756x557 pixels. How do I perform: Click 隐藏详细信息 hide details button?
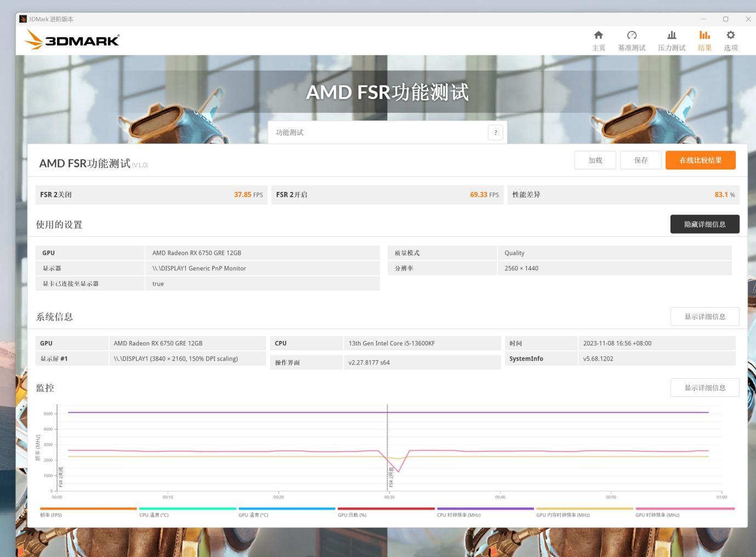tap(704, 224)
